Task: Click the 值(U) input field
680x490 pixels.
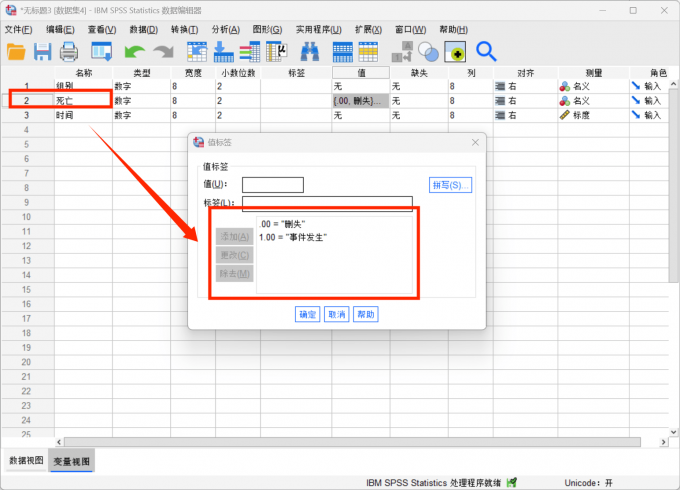Action: coord(272,185)
